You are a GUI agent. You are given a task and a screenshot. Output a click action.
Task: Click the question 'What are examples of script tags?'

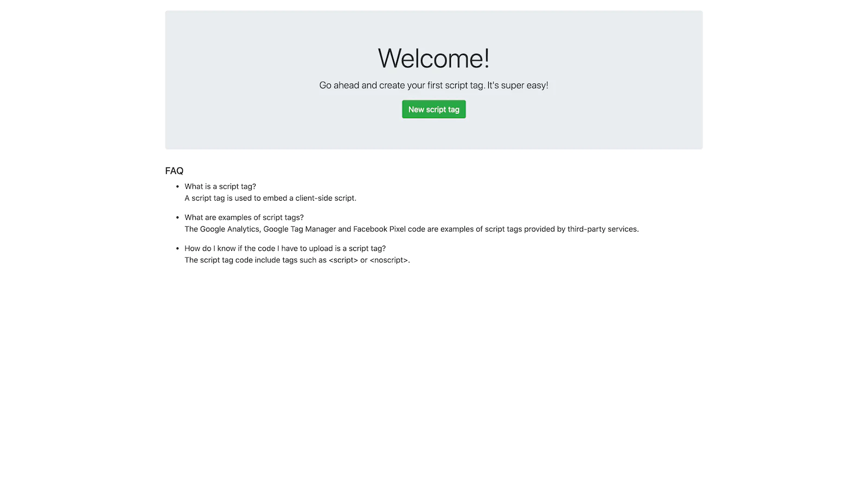tap(244, 217)
